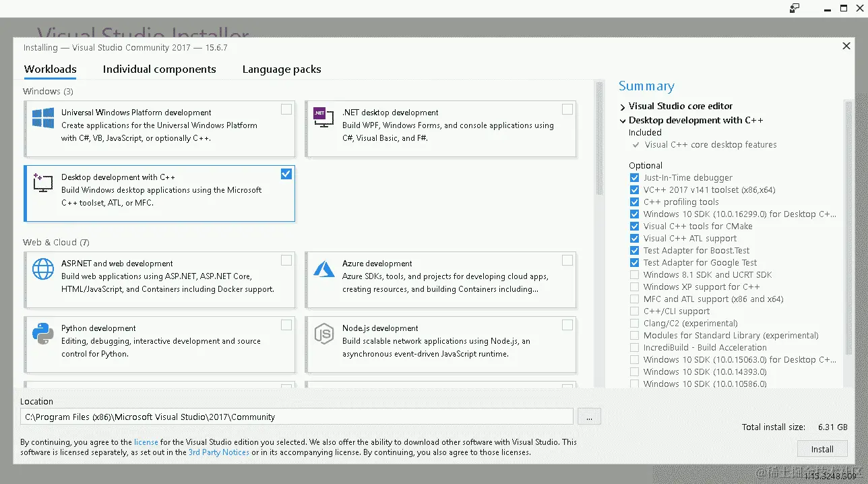
Task: Check C++/CLI support option
Action: point(634,311)
